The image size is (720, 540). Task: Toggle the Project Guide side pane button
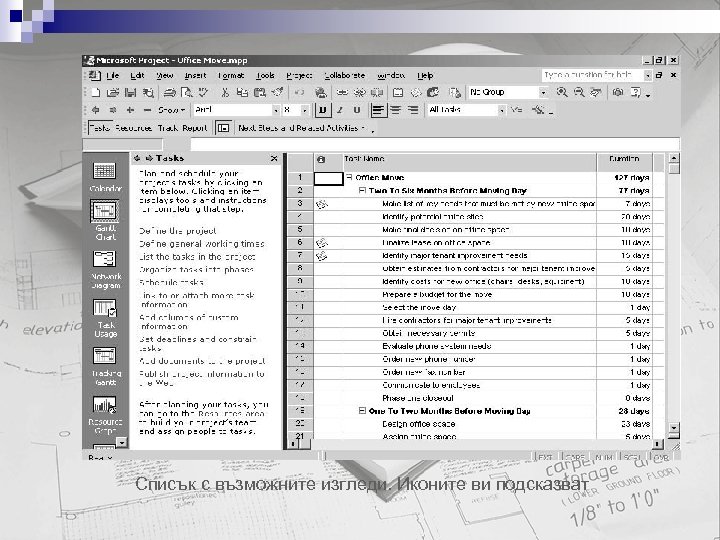click(223, 128)
